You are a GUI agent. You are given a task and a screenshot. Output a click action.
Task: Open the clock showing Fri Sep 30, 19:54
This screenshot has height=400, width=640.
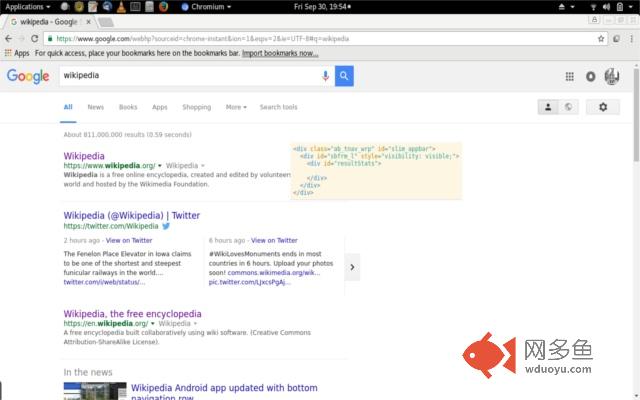[322, 7]
